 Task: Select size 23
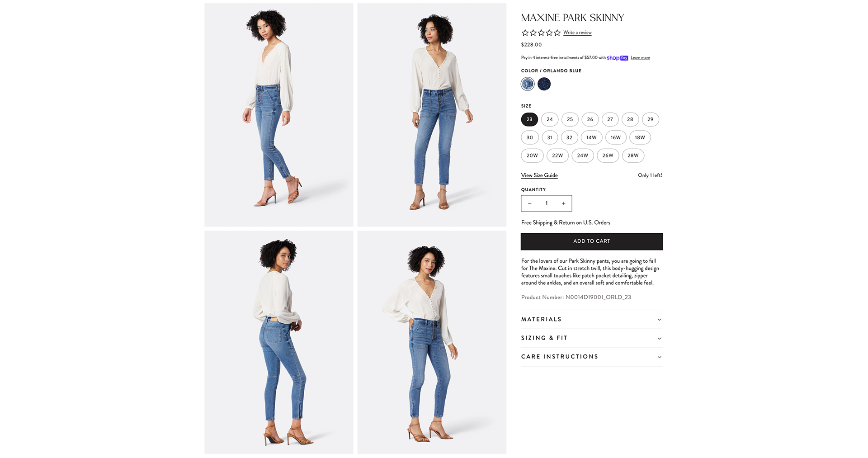[529, 119]
